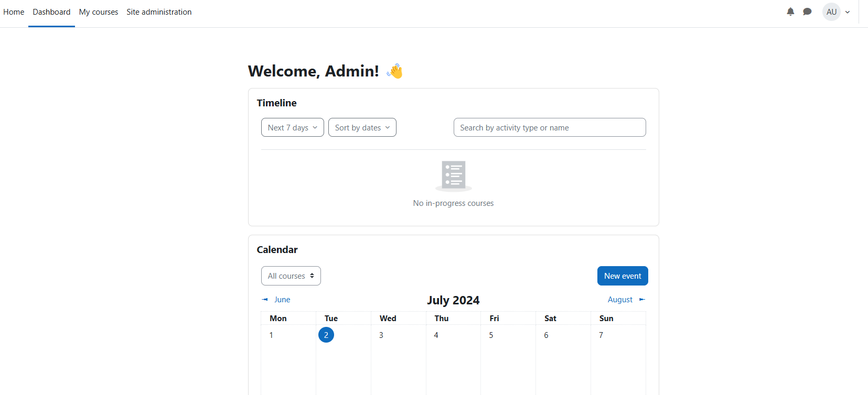Expand the user menu chevron
This screenshot has height=395, width=868.
(x=848, y=12)
